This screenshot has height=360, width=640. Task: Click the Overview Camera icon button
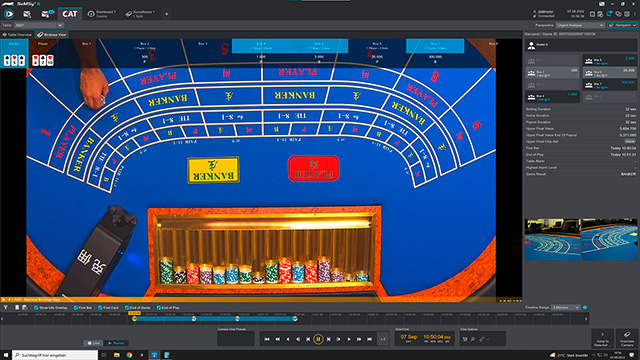627,338
